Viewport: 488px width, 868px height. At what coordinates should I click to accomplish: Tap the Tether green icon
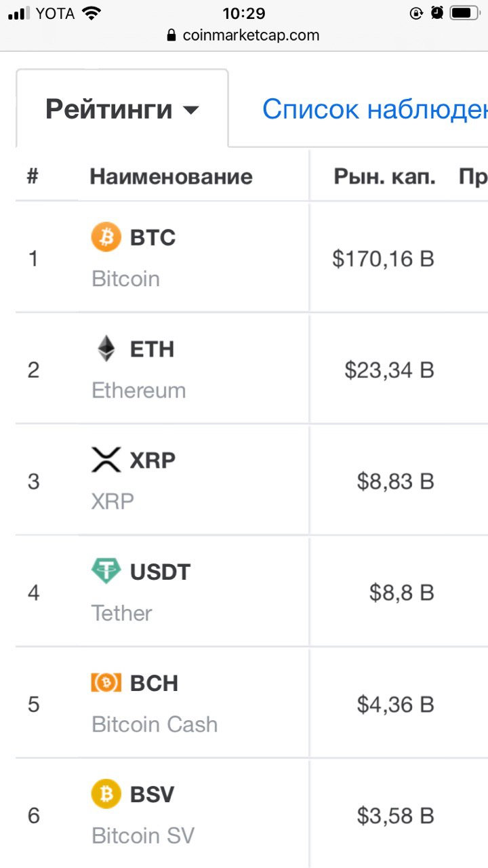point(106,571)
